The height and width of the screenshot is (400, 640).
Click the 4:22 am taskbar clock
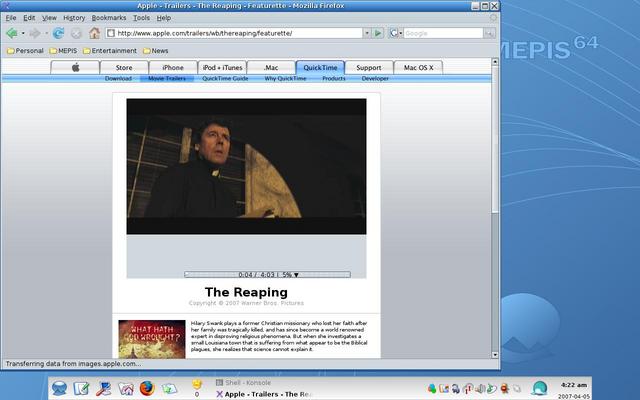pos(573,385)
